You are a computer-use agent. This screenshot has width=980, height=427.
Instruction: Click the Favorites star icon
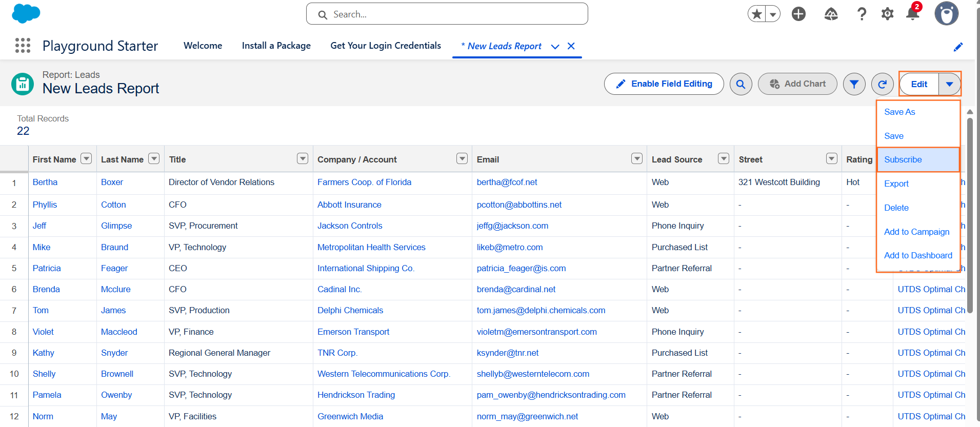click(x=756, y=14)
